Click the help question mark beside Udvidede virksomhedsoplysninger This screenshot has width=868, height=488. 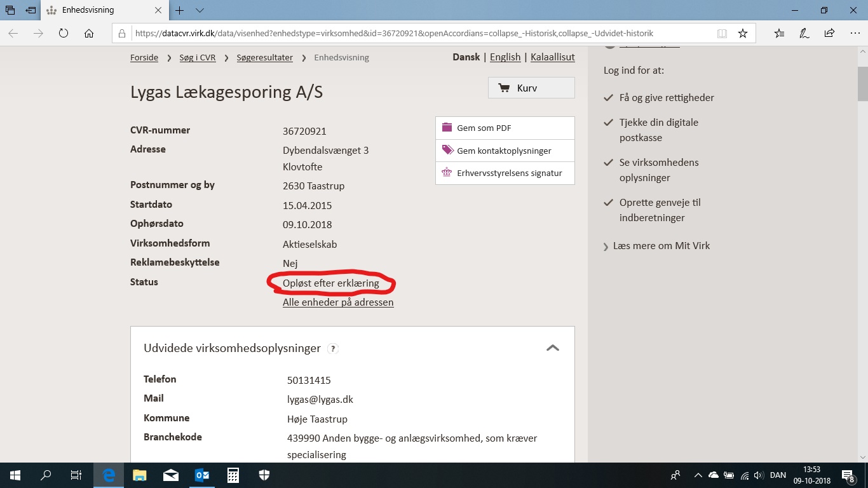333,349
